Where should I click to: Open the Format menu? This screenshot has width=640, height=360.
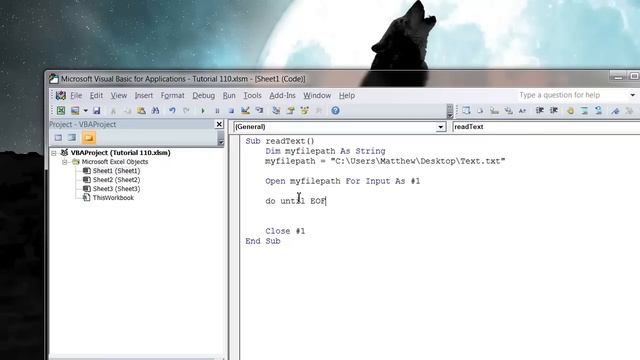pyautogui.click(x=173, y=96)
